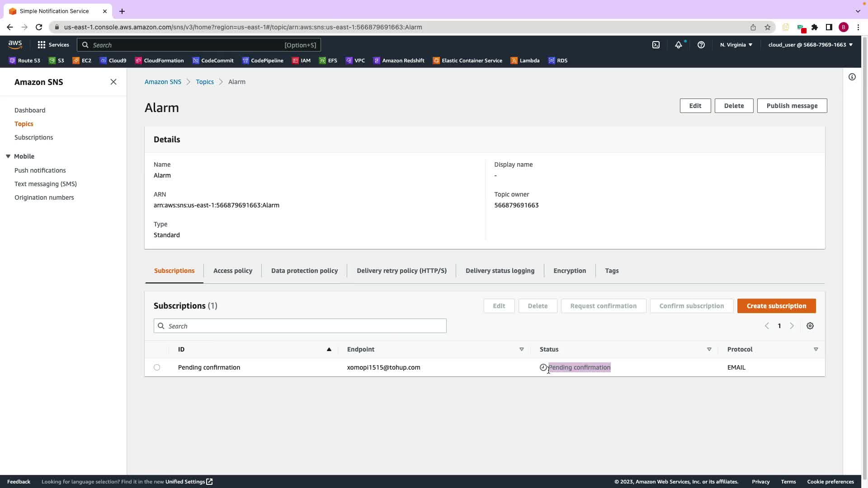
Task: Close the Amazon SNS side navigation
Action: pyautogui.click(x=113, y=82)
